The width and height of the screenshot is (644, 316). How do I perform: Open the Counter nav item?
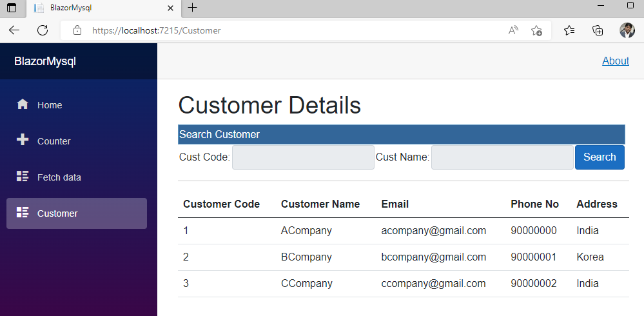pos(77,141)
